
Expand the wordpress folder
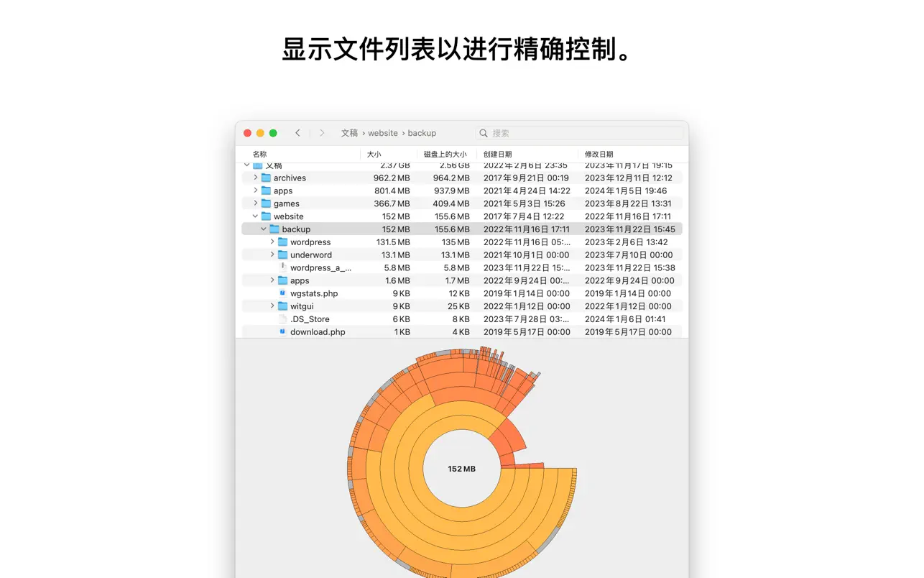pyautogui.click(x=272, y=242)
